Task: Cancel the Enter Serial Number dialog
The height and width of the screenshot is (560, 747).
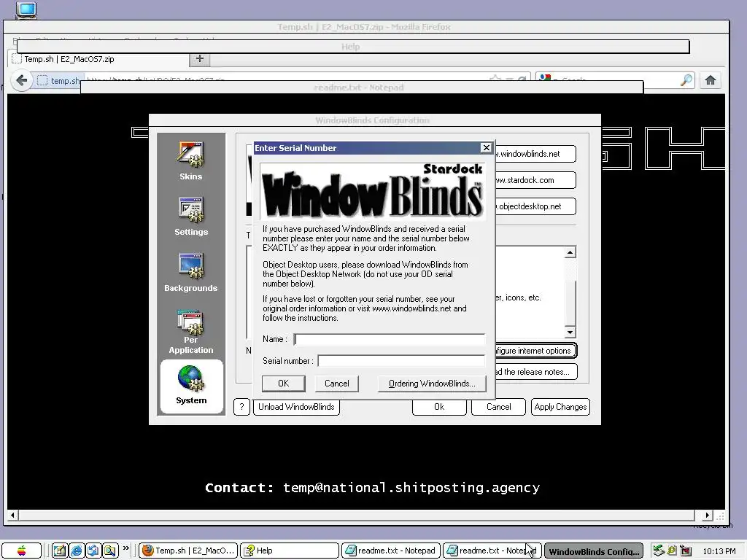Action: tap(337, 384)
